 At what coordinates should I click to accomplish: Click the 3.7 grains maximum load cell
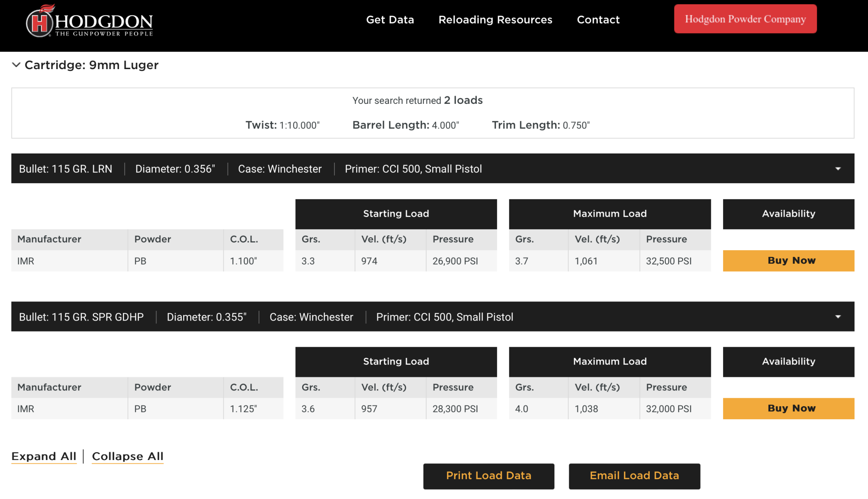[x=538, y=261]
